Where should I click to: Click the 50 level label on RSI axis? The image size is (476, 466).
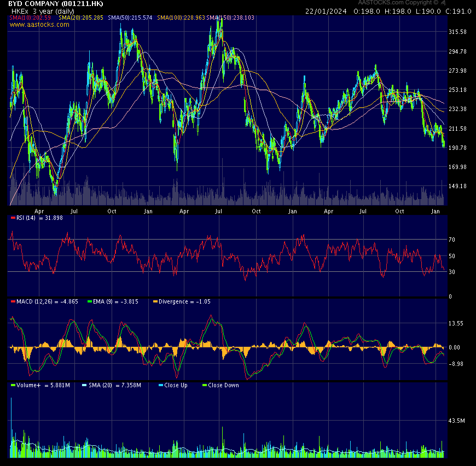pos(452,256)
